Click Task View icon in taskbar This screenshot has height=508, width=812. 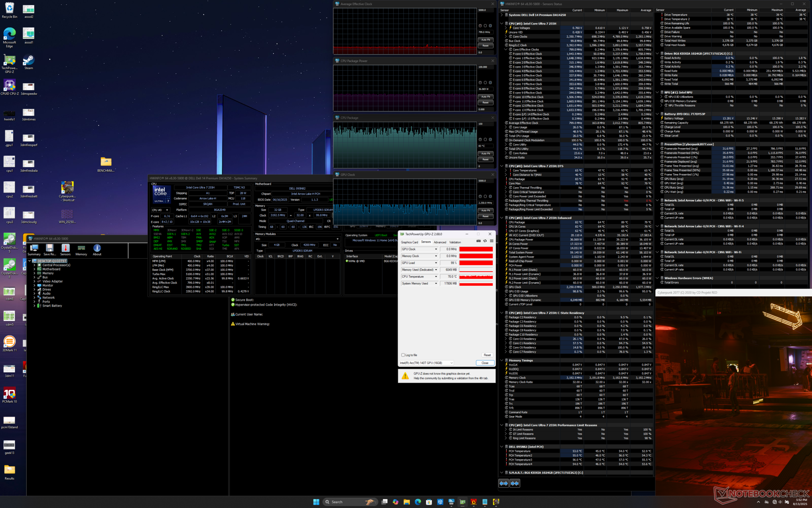pos(384,502)
